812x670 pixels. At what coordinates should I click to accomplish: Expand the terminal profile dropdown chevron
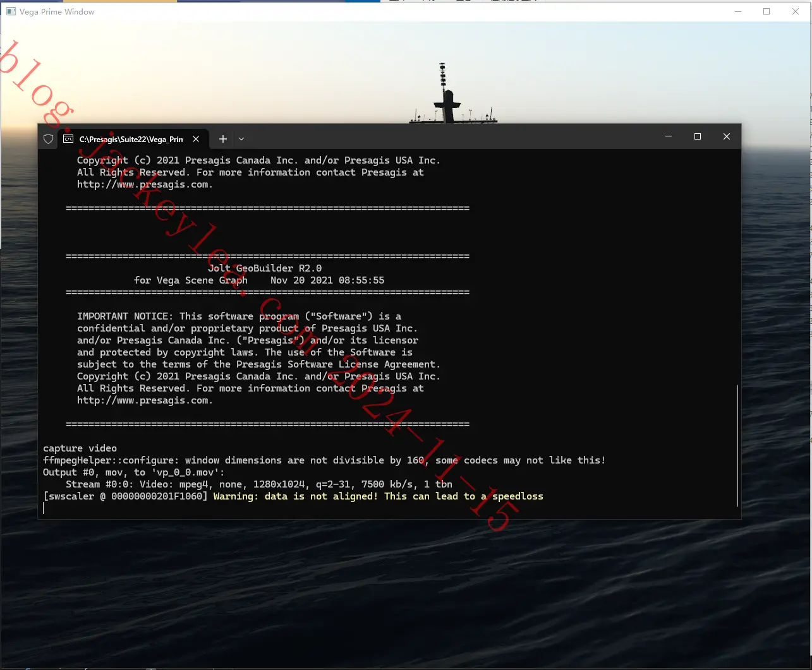click(x=241, y=139)
